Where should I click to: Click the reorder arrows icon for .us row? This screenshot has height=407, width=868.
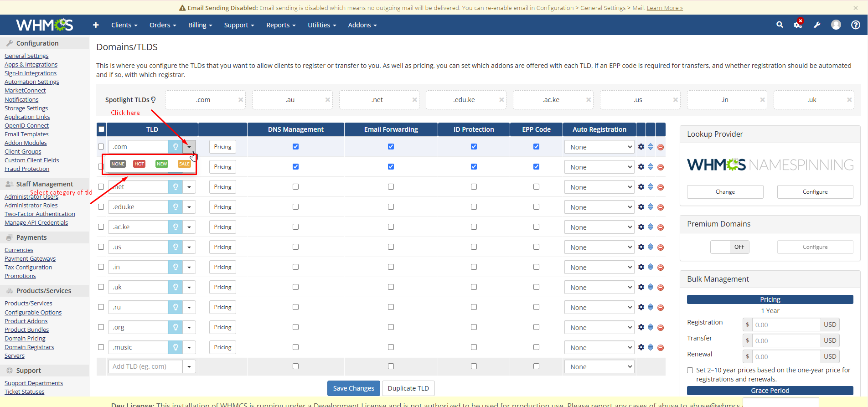(x=651, y=247)
